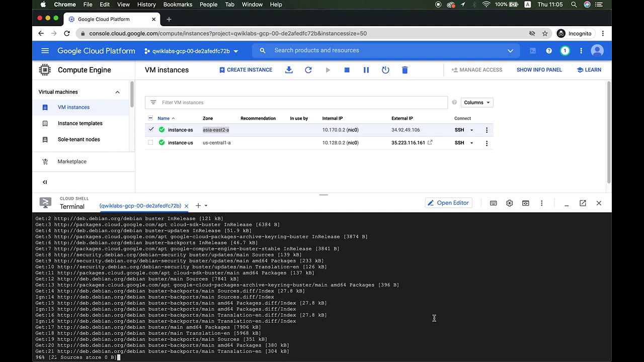This screenshot has width=644, height=362.
Task: Reset the selected VM instance
Action: point(385,70)
